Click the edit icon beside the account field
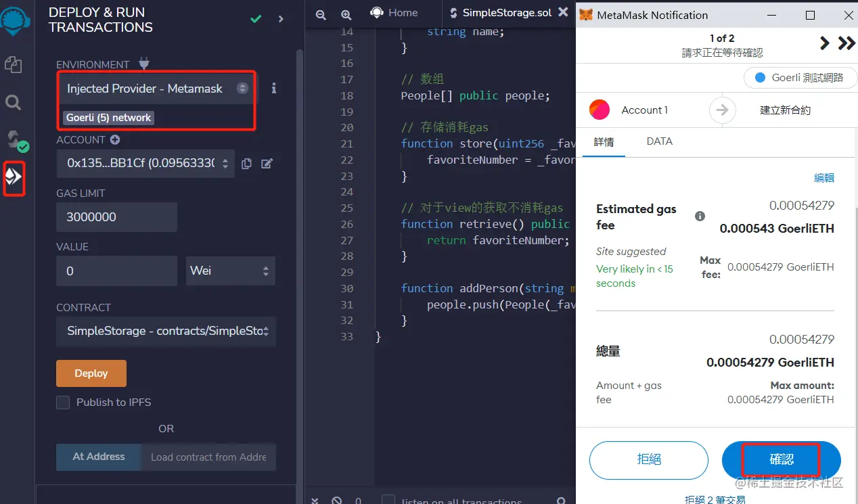 click(x=267, y=163)
